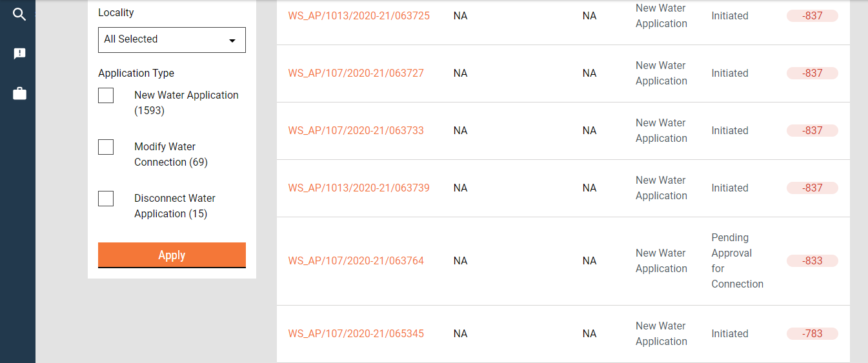This screenshot has height=363, width=868.
Task: Open application WS_AP/107/2020-21/063733
Action: tap(356, 130)
